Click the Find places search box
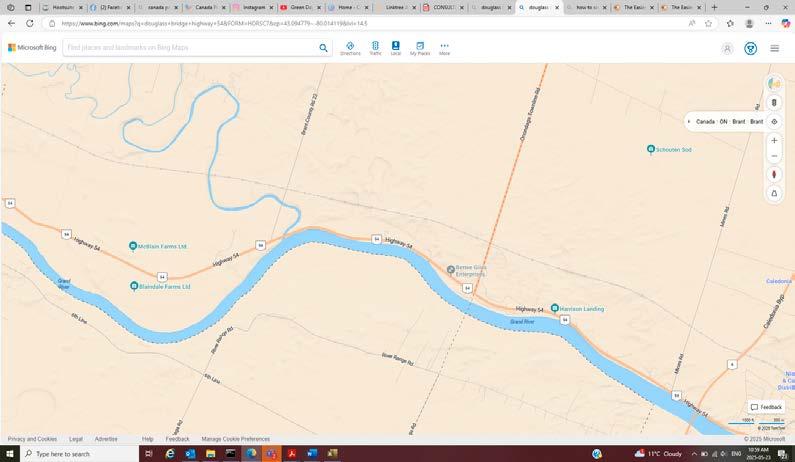This screenshot has width=795, height=462. coord(191,48)
